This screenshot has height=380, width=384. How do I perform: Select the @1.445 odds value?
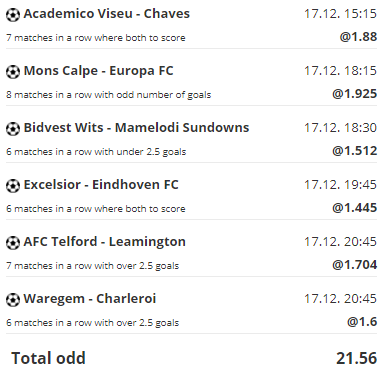click(355, 208)
